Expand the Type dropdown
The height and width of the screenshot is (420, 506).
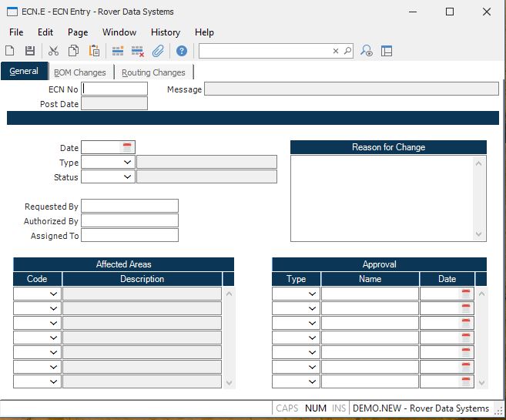point(127,162)
